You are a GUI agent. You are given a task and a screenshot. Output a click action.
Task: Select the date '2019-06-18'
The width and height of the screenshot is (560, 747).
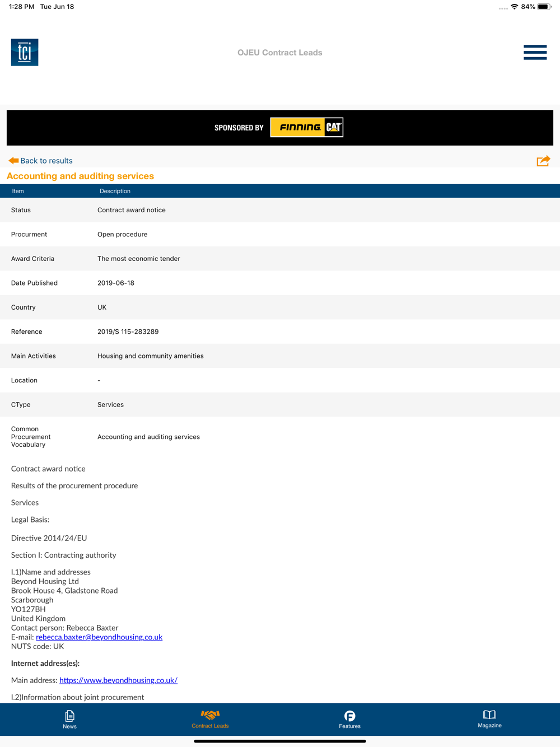[x=116, y=283]
